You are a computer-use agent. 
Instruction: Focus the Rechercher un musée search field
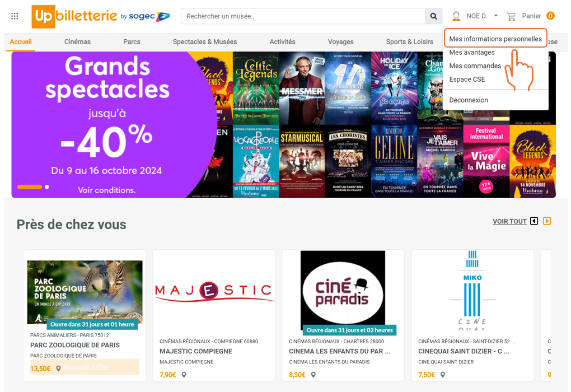(x=303, y=16)
